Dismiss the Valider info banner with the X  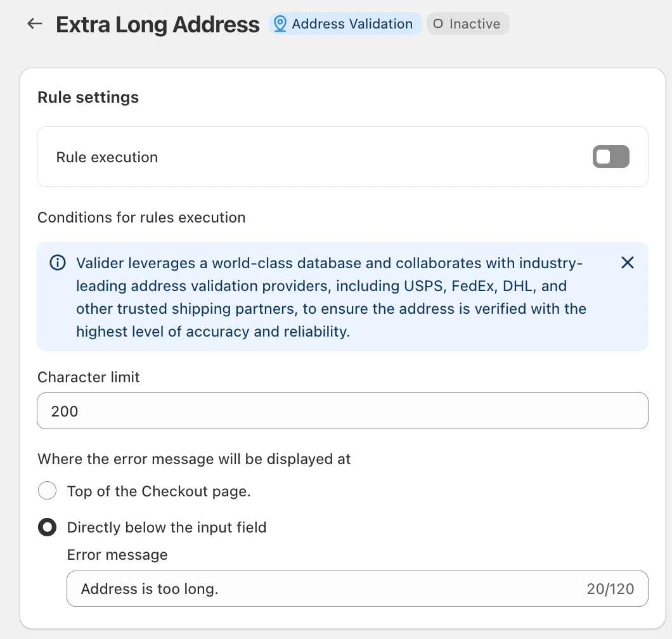click(x=627, y=262)
